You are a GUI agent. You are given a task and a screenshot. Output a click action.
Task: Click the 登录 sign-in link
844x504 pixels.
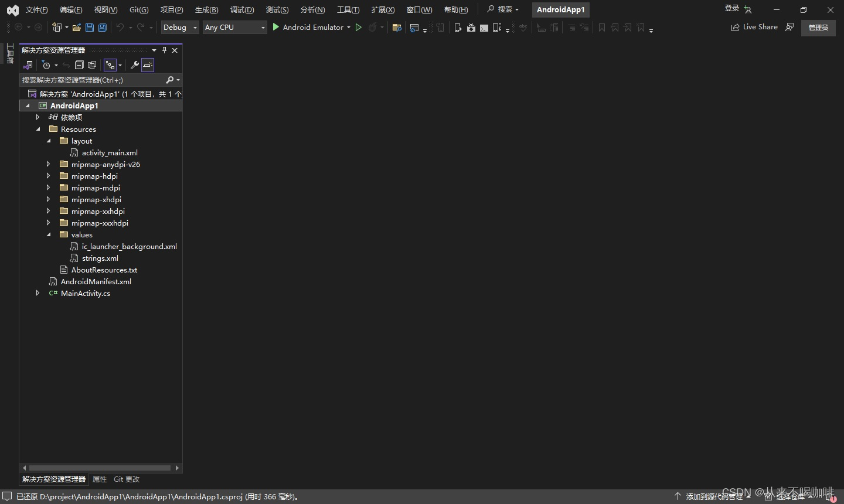pos(732,9)
